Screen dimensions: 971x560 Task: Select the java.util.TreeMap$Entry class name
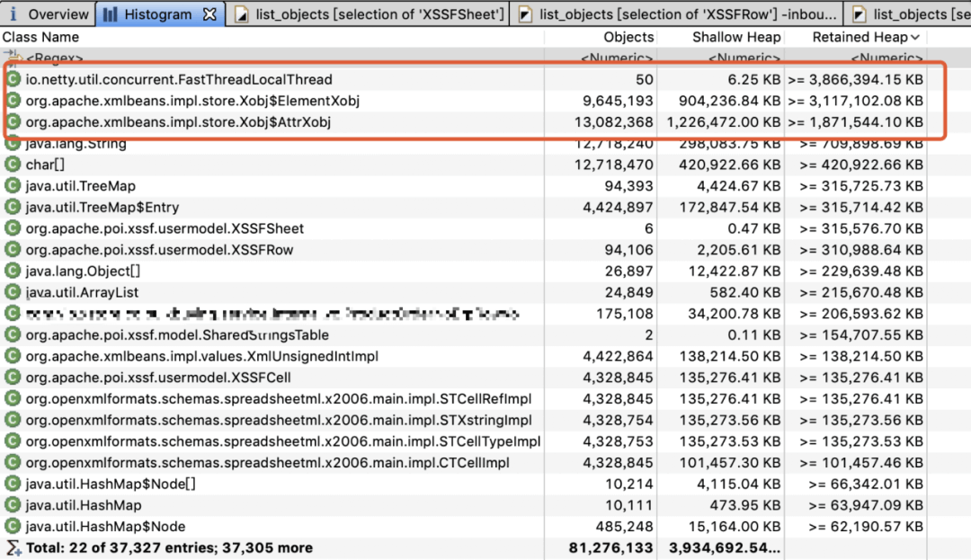click(x=102, y=207)
